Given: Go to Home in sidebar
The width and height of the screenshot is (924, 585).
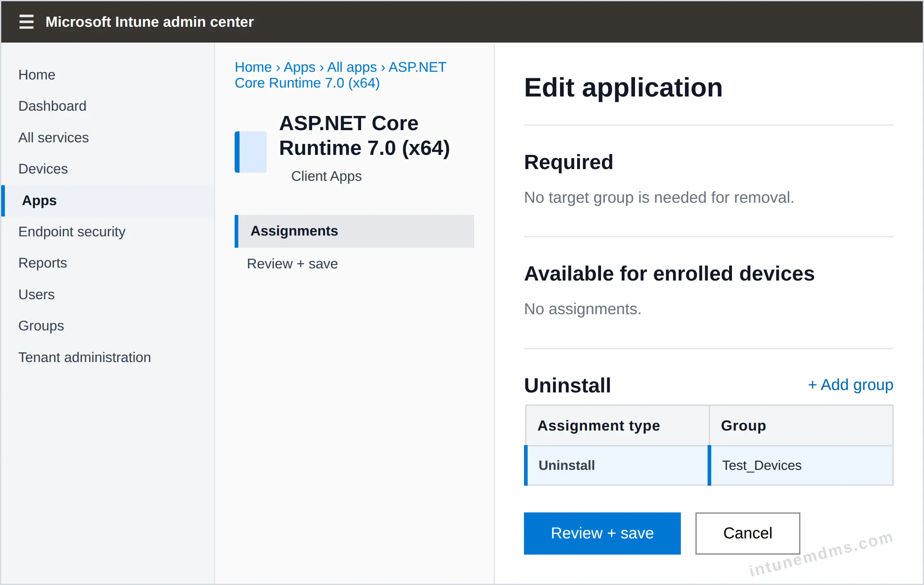Looking at the screenshot, I should tap(37, 75).
